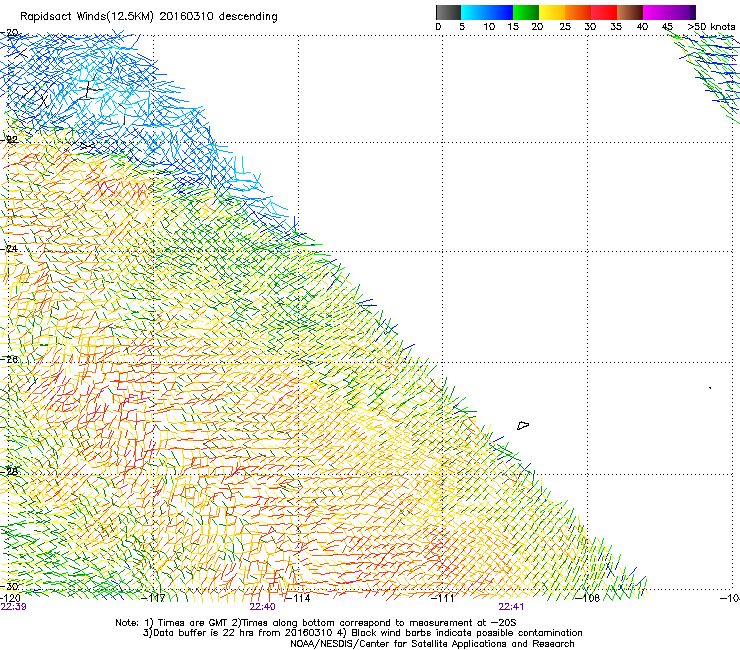
Task: Click the legend scale label "25"
Action: click(565, 27)
